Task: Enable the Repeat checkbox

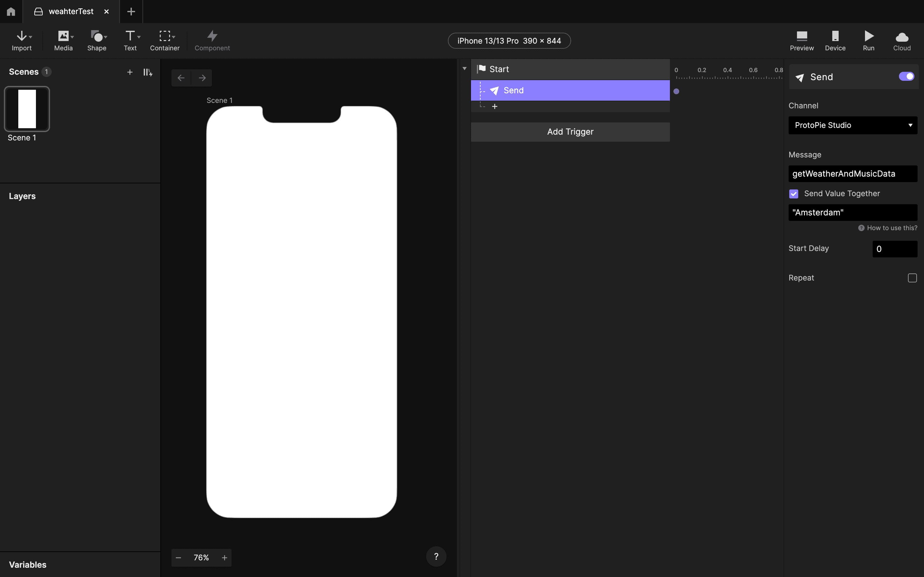Action: (x=912, y=278)
